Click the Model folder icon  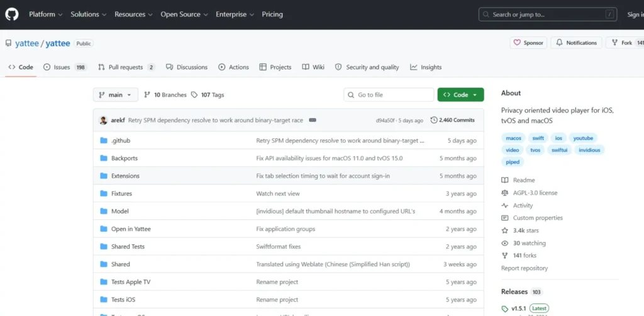[104, 211]
